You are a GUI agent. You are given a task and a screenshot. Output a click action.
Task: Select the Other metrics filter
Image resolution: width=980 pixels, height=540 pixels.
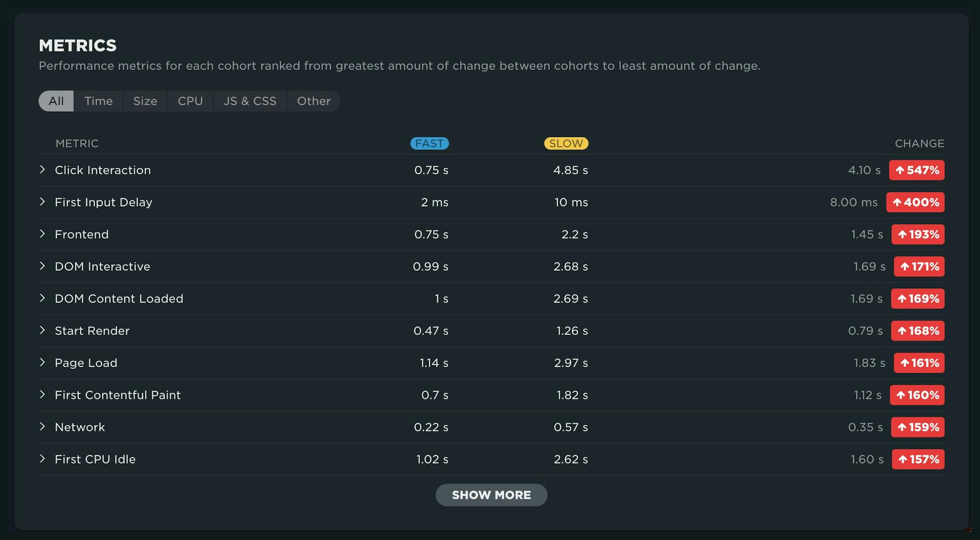(x=314, y=101)
